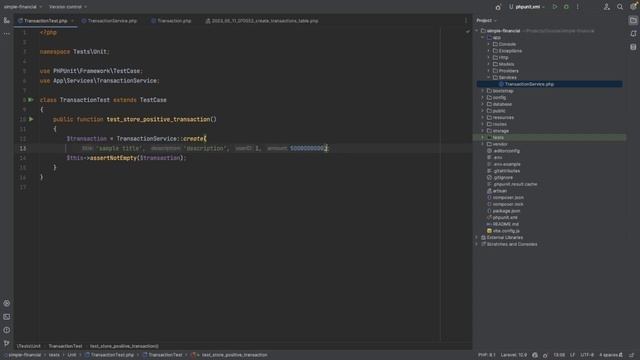Expand the database folder

pos(483,104)
